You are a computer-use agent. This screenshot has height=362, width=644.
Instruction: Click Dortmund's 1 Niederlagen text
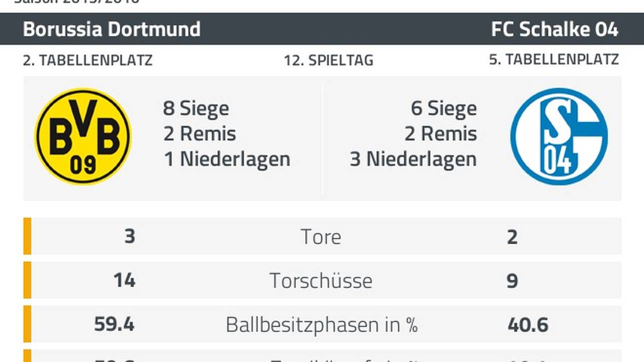tap(227, 159)
